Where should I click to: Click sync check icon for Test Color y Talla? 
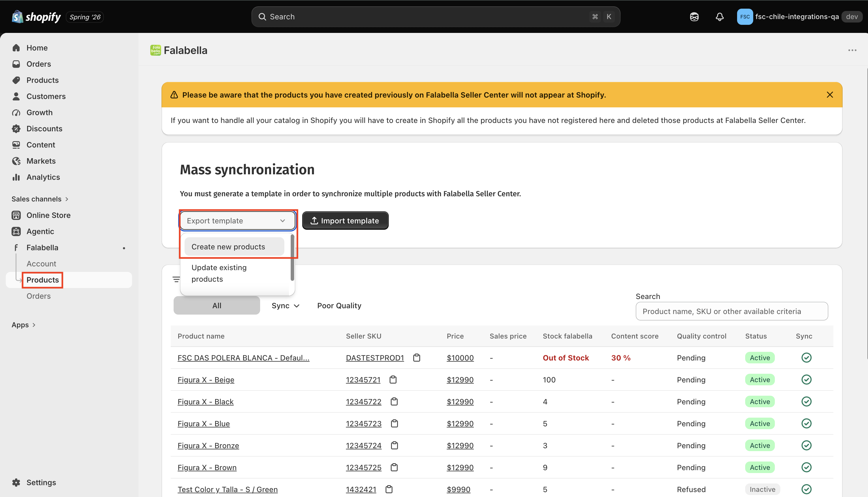806,489
